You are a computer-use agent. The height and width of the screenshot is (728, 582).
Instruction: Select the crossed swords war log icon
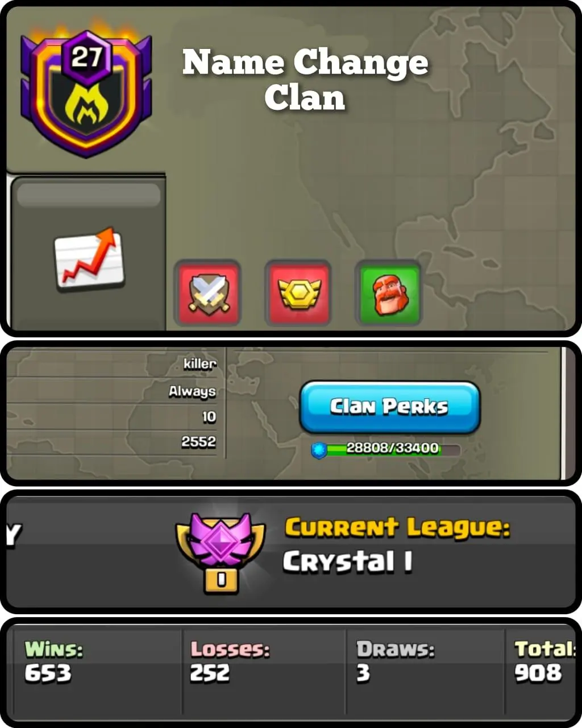207,293
